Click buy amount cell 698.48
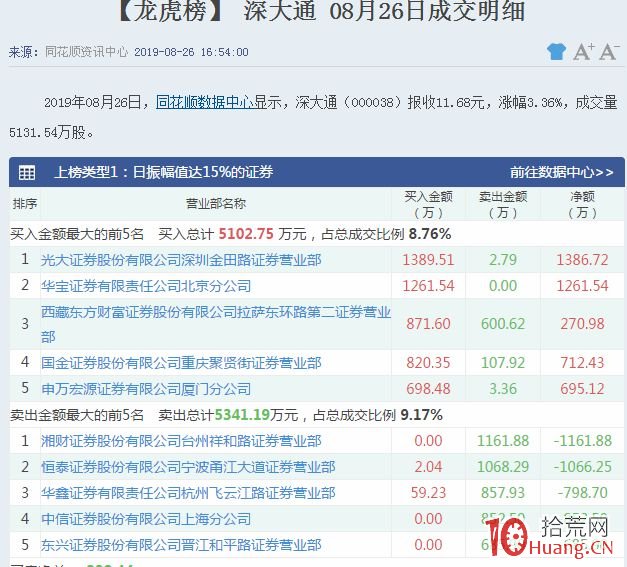Image resolution: width=627 pixels, height=567 pixels. (428, 389)
